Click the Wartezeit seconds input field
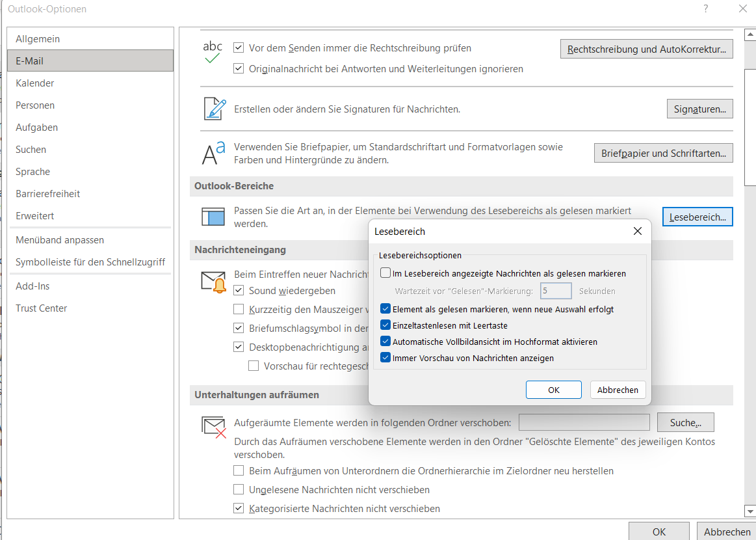This screenshot has width=756, height=540. click(x=556, y=291)
